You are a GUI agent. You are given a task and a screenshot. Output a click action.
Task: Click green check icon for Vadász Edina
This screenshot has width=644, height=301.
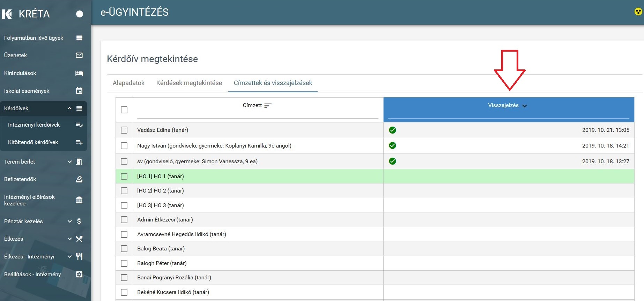click(x=392, y=130)
